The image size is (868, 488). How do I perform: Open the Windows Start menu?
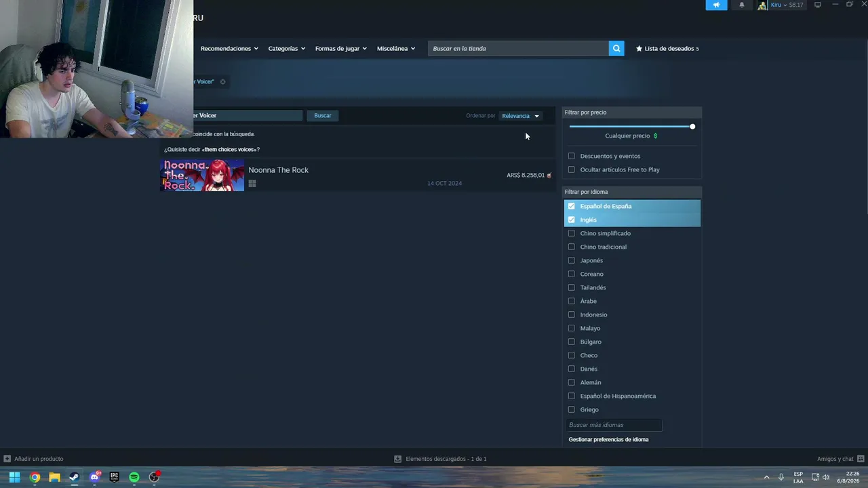pos(14,477)
